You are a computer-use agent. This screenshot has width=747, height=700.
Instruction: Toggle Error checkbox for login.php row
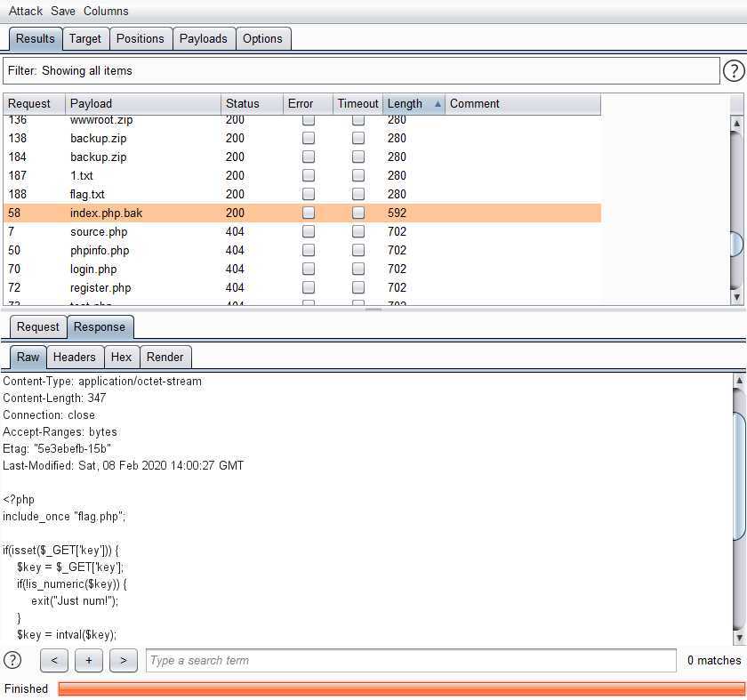(309, 270)
